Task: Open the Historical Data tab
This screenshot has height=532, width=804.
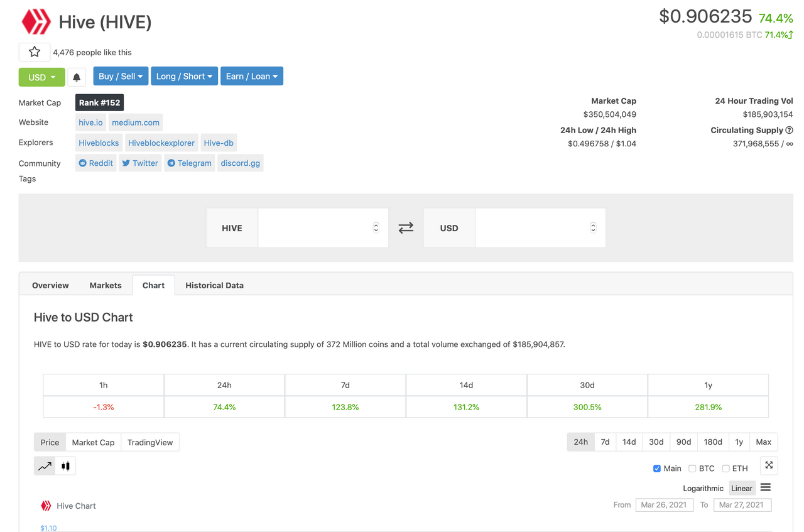Action: tap(214, 285)
